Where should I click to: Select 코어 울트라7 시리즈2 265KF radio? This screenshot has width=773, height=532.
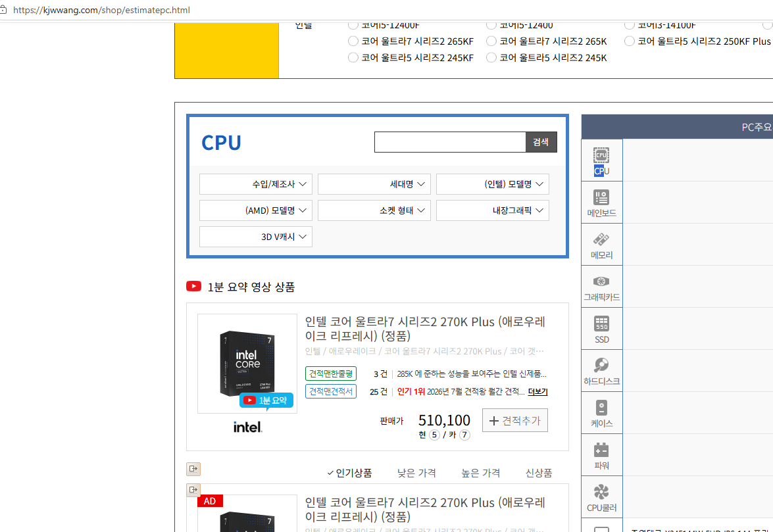tap(353, 41)
